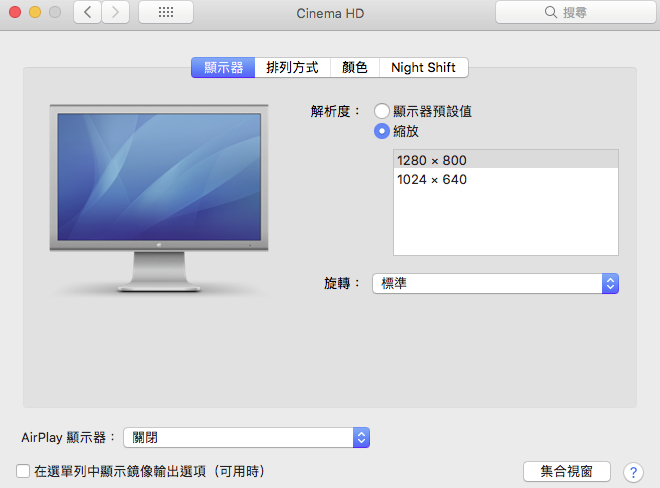Open the AirPlay 顯示器 dropdown

point(247,437)
